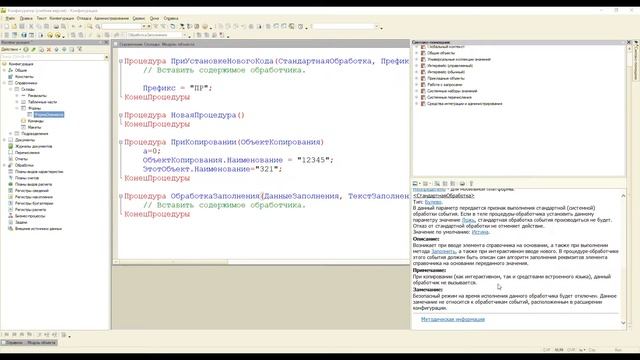Click the Move up arrow in configuration panel

[x=57, y=49]
